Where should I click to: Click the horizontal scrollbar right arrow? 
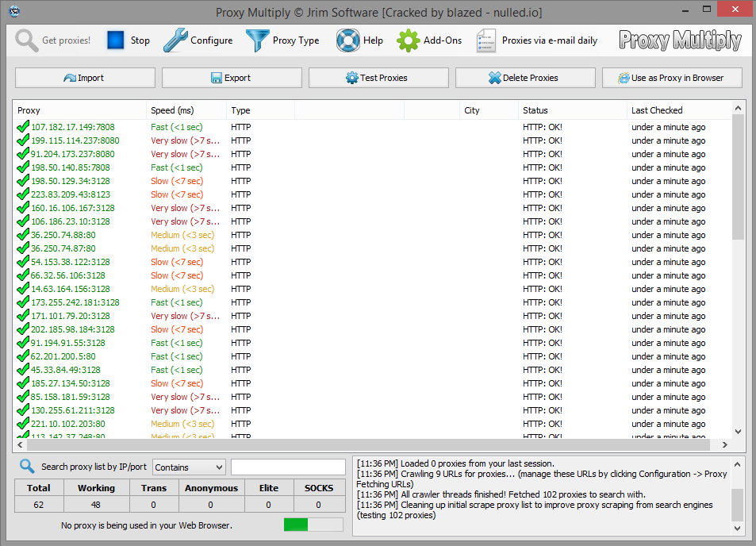pos(724,444)
